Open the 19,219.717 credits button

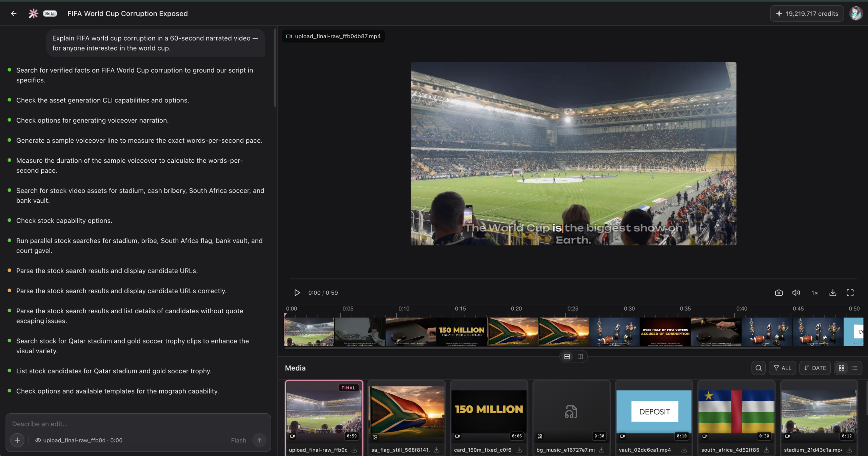tap(807, 14)
